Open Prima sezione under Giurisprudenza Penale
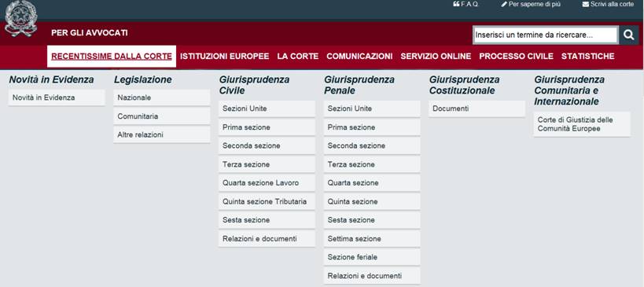This screenshot has height=287, width=644. (x=372, y=127)
